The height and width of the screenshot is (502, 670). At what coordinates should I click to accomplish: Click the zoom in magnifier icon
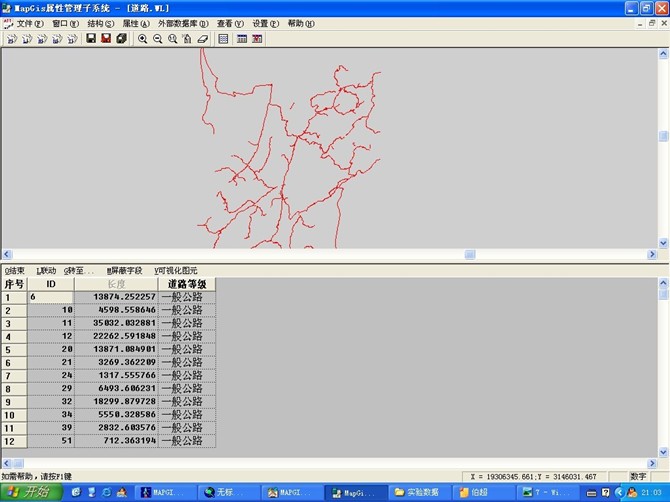[143, 39]
